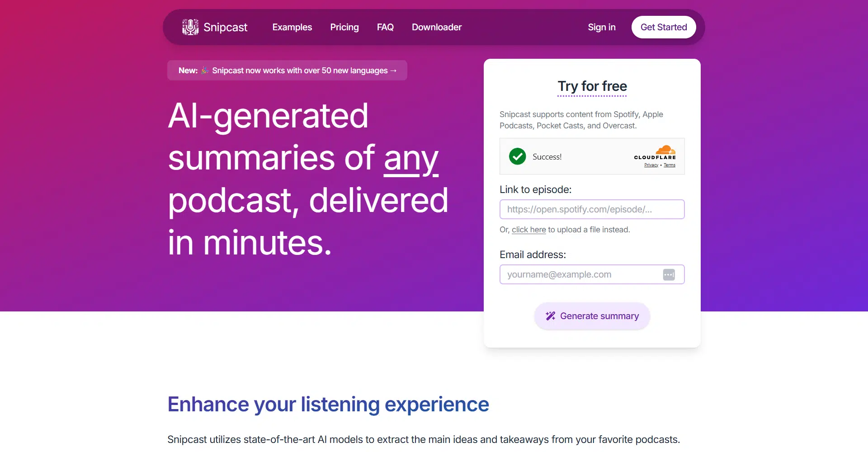Click the Snipcast microphone logo icon
Viewport: 868px width, 452px height.
pos(190,27)
